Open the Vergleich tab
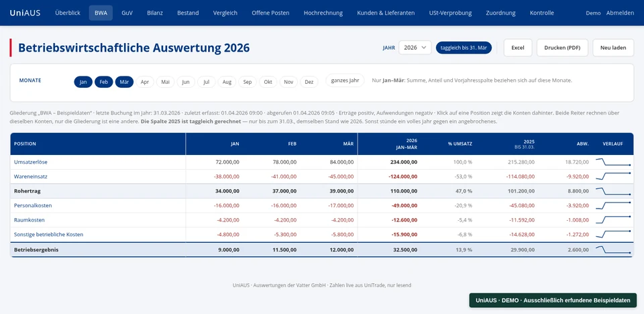The height and width of the screenshot is (314, 644). pyautogui.click(x=225, y=13)
